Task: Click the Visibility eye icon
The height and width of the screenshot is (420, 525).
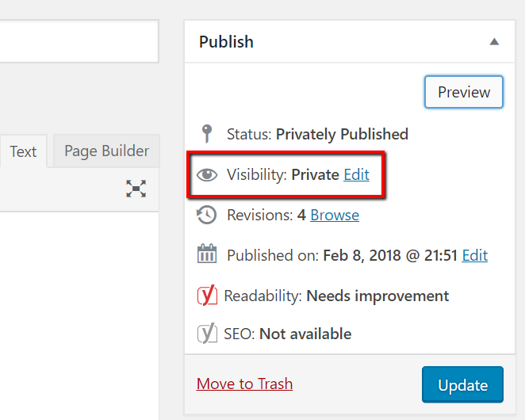Action: [x=207, y=175]
